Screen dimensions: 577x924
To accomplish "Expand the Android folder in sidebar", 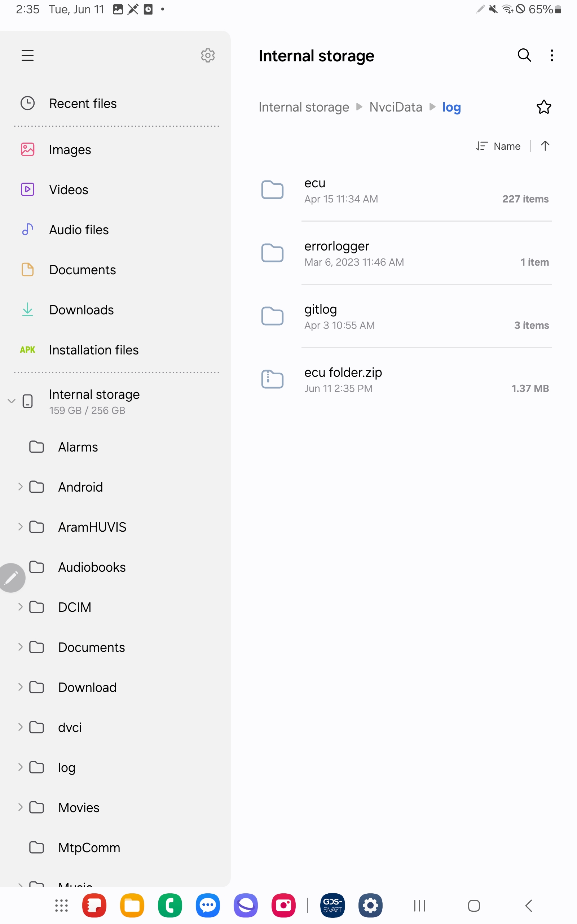I will click(x=20, y=487).
